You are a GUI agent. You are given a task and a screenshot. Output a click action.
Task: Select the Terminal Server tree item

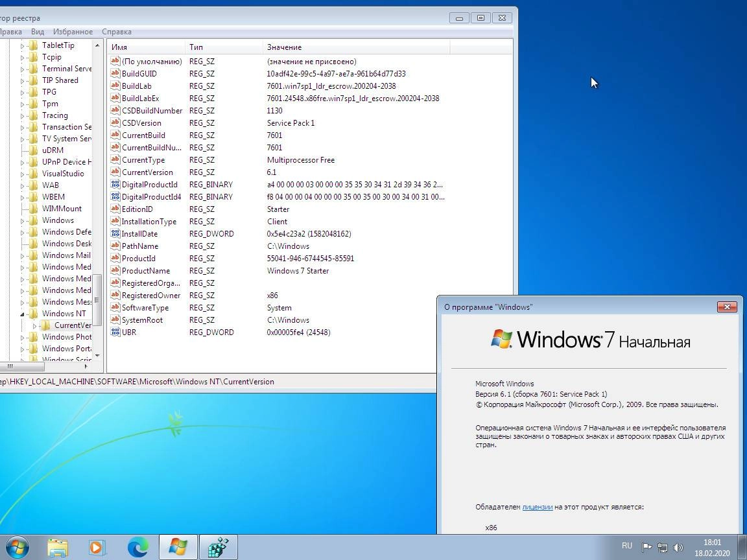pos(67,69)
